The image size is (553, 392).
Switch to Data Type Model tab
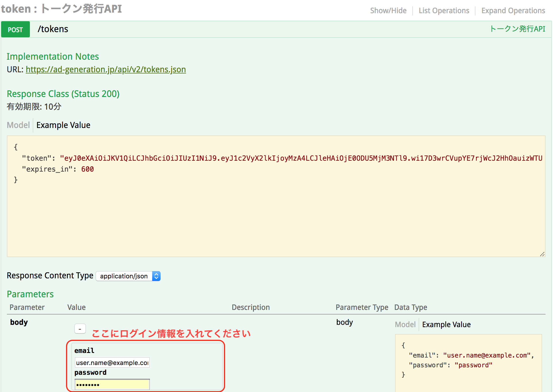coord(405,325)
